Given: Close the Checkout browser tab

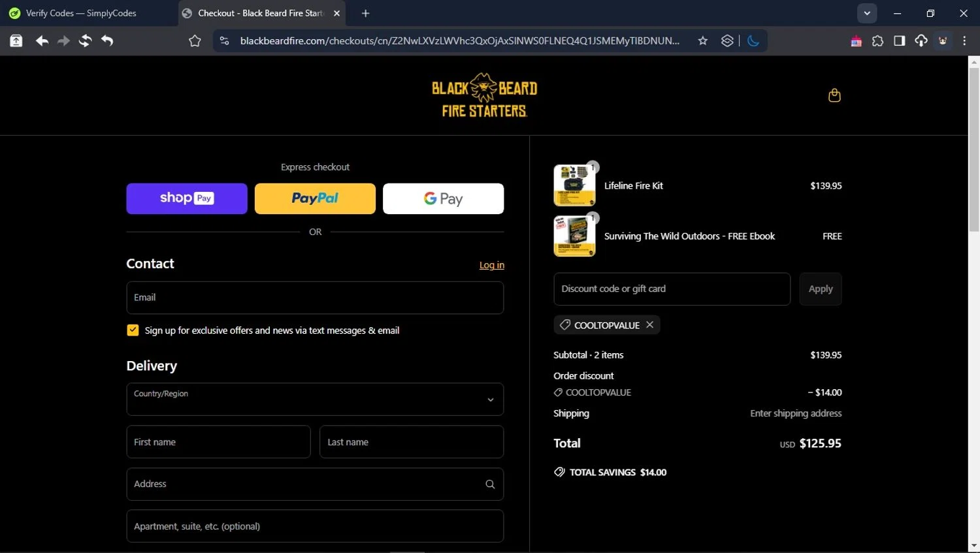Looking at the screenshot, I should click(x=336, y=13).
